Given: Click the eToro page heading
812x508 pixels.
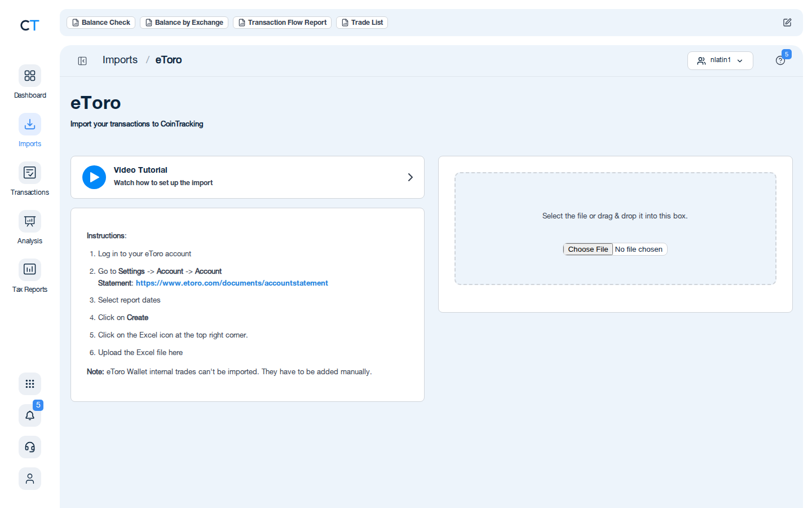Looking at the screenshot, I should coord(95,103).
